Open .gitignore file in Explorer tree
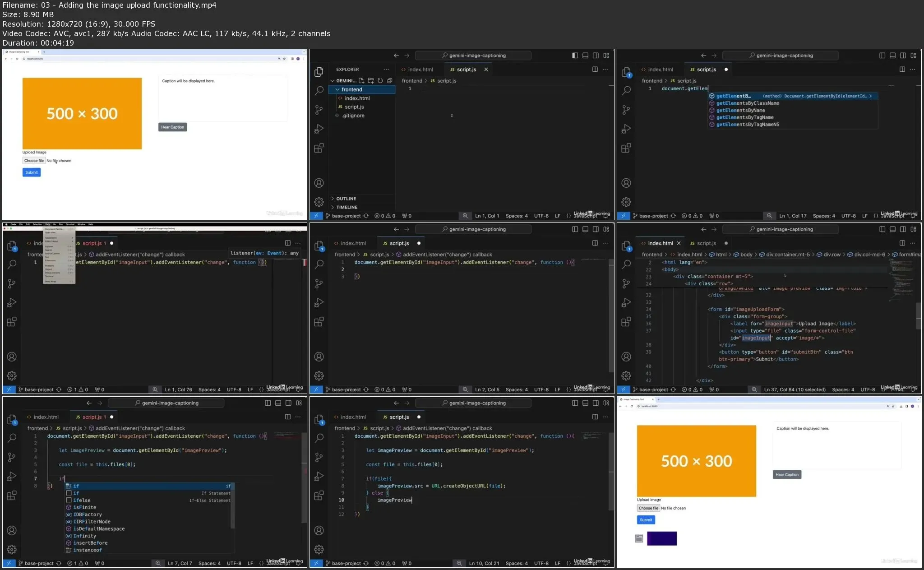This screenshot has height=570, width=924. click(x=353, y=116)
